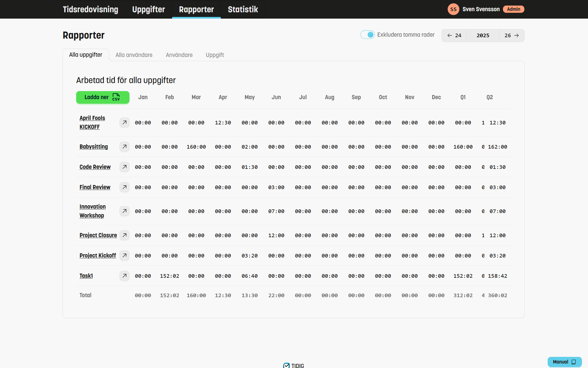
Task: Click SS user avatar
Action: click(x=453, y=9)
